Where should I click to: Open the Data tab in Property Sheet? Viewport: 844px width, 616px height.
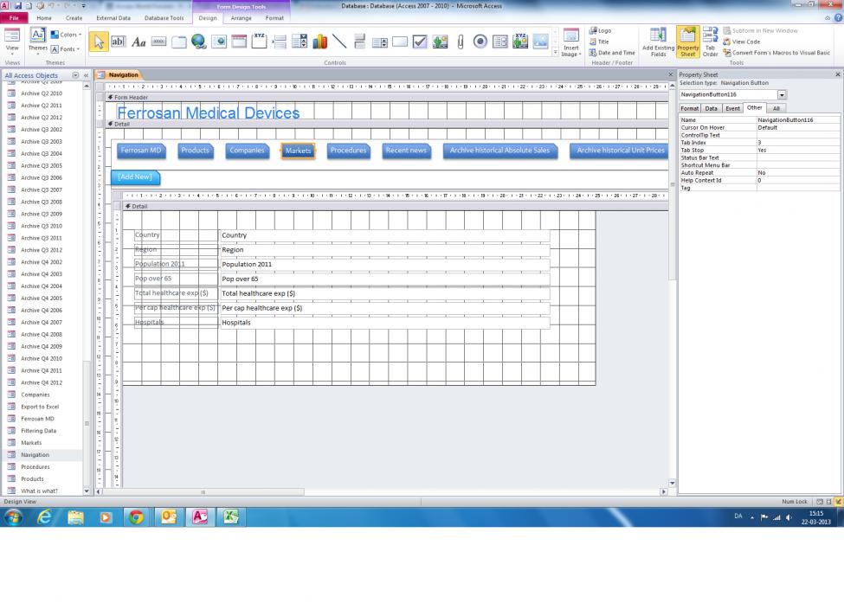point(711,108)
